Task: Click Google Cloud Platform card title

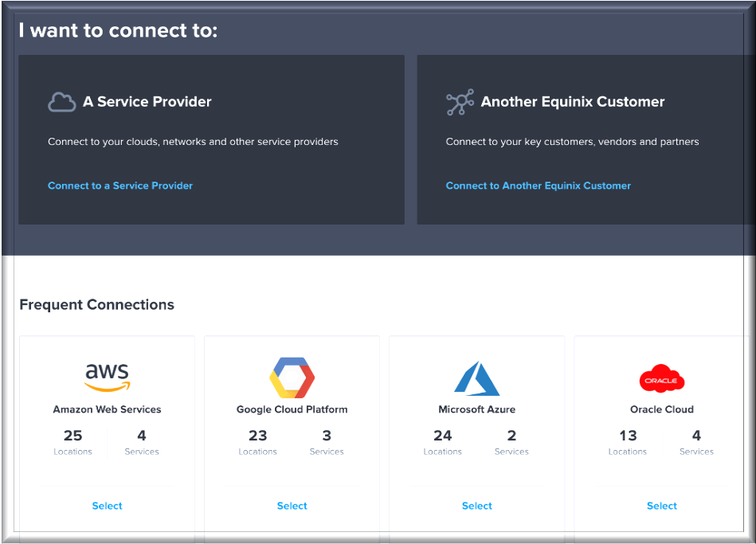Action: coord(292,409)
